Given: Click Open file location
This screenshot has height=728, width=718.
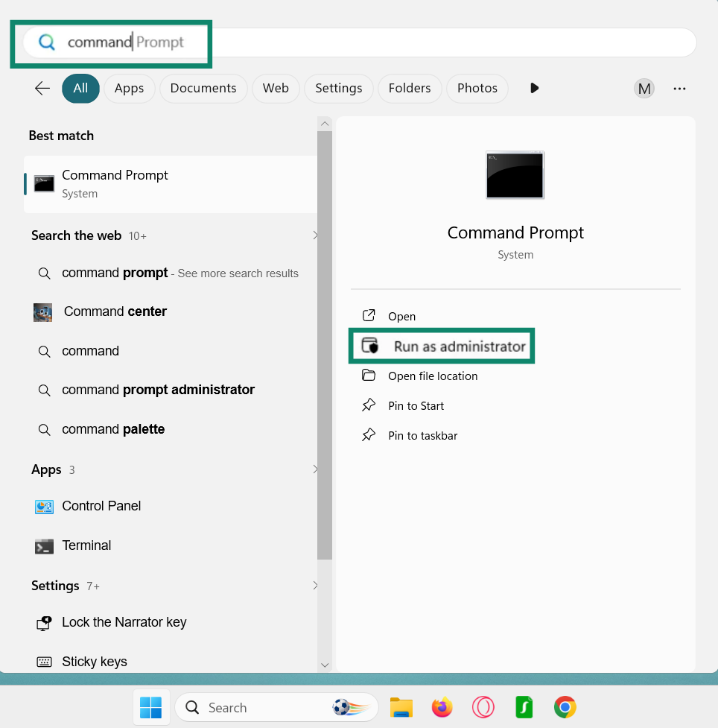Looking at the screenshot, I should click(x=433, y=376).
